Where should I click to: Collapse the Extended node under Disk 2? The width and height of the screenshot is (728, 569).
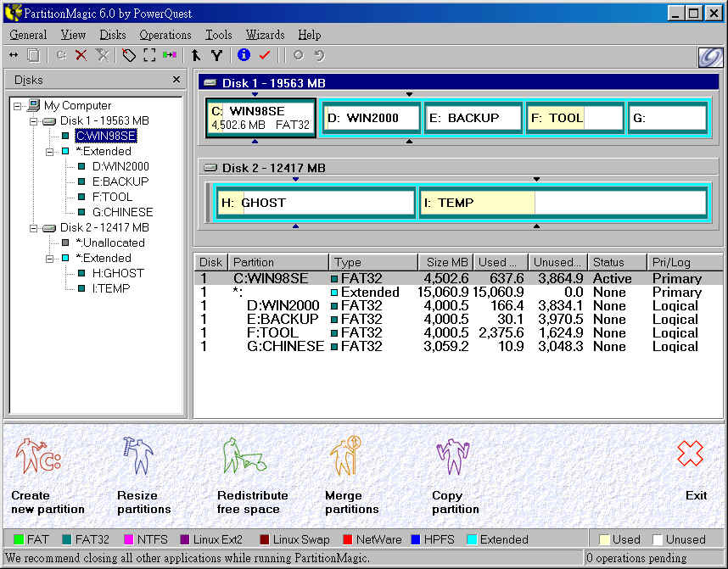pyautogui.click(x=50, y=259)
